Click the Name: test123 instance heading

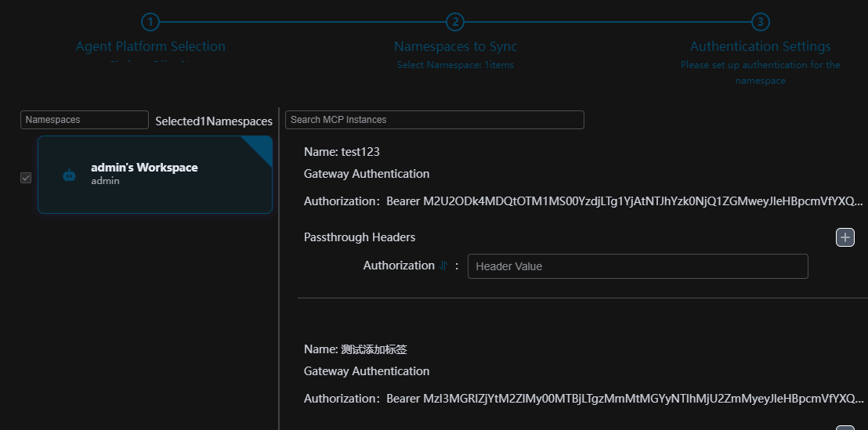tap(342, 152)
